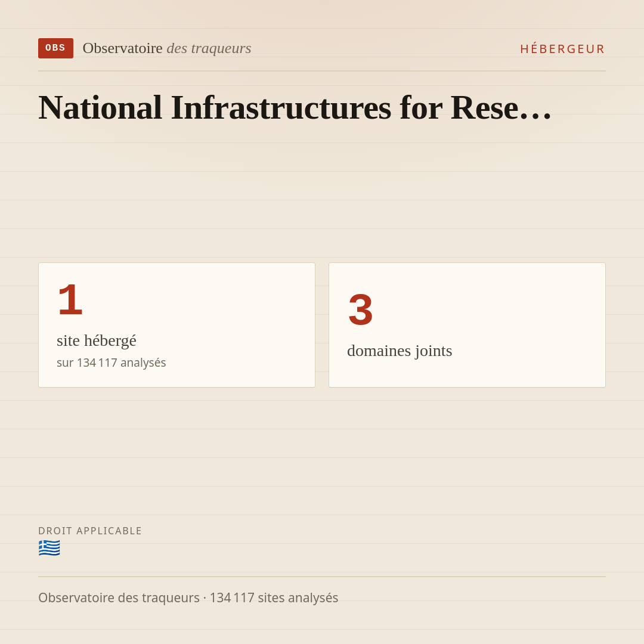
Task: Open the Observatoire des traqueurs header title
Action: pyautogui.click(x=167, y=48)
